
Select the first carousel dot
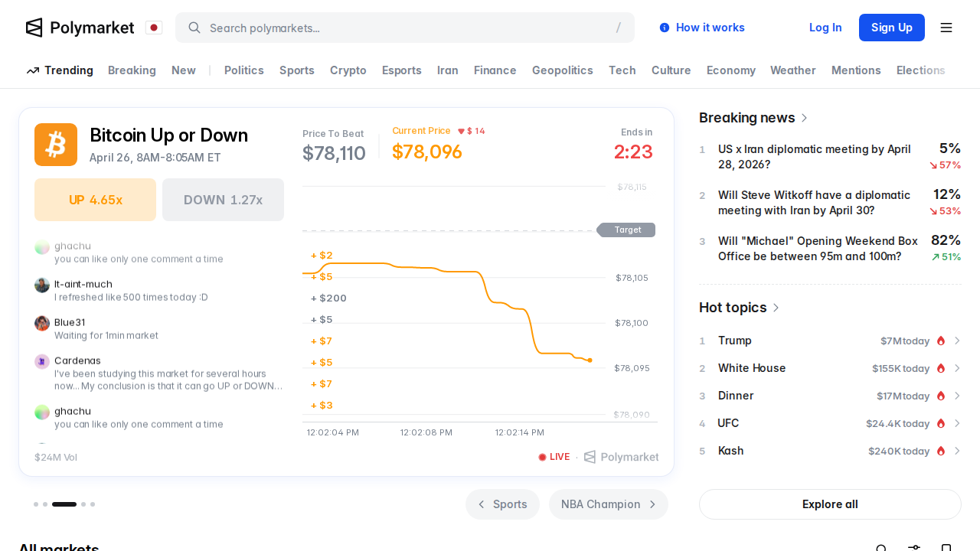coord(36,504)
